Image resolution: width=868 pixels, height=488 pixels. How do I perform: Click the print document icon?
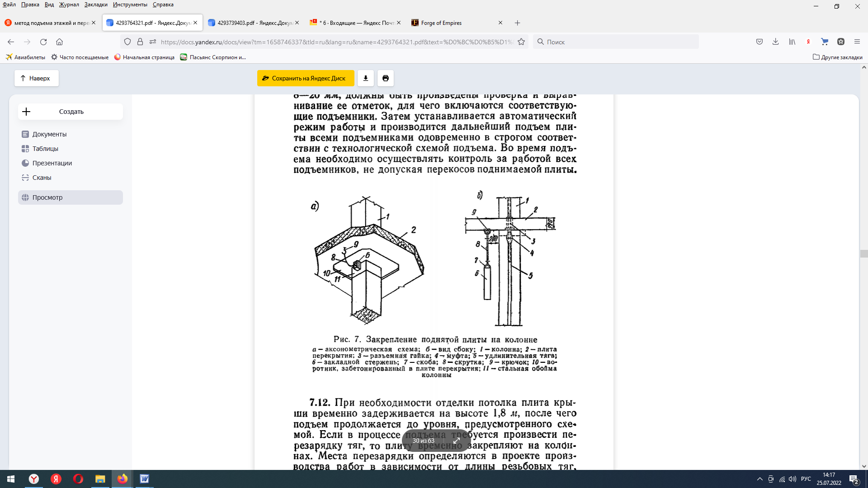pos(386,78)
